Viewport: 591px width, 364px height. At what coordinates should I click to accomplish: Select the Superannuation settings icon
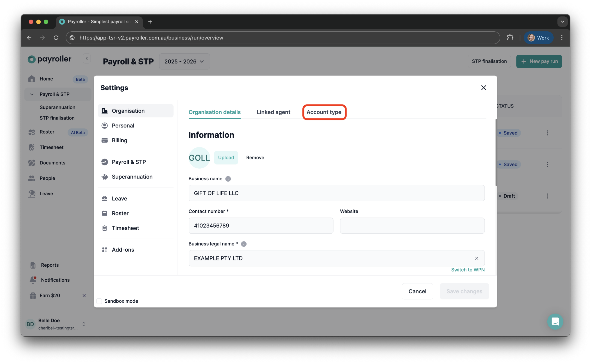pos(105,177)
